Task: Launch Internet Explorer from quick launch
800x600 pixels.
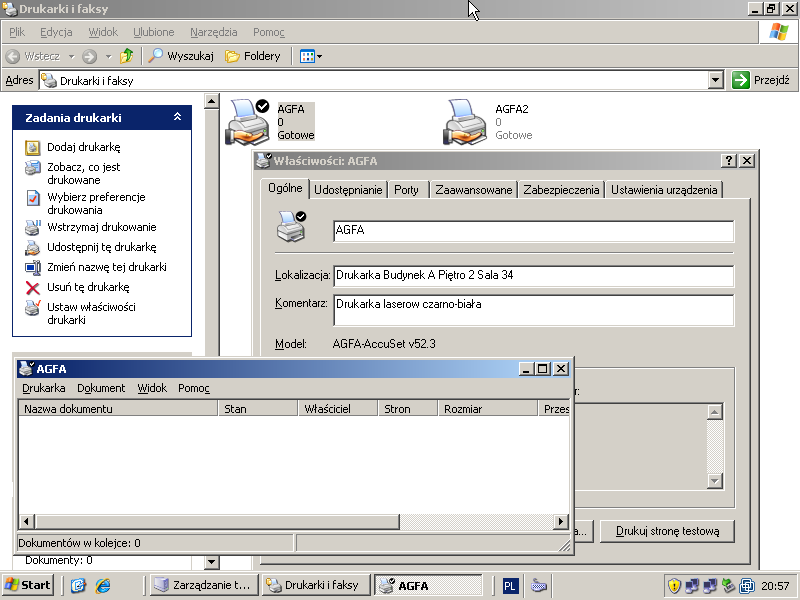Action: point(103,585)
